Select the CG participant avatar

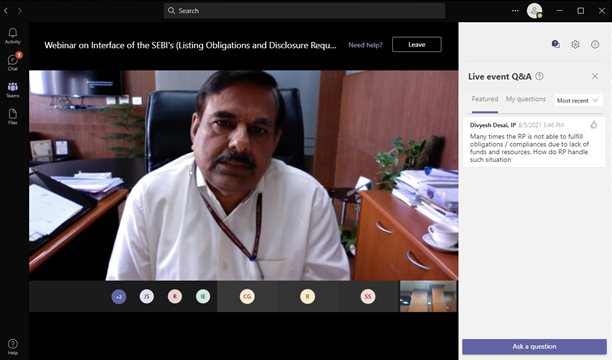click(x=247, y=297)
